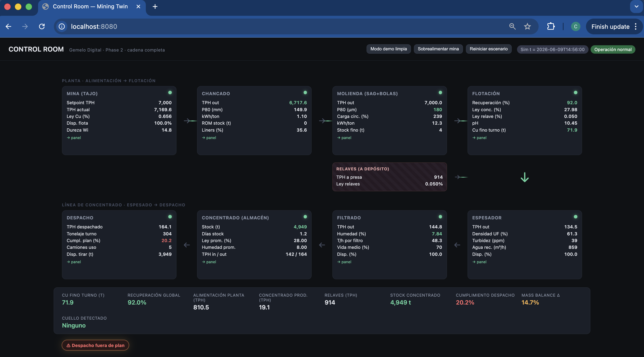Open the Despacho panel link
Viewport: 644px width, 357px height.
(74, 262)
